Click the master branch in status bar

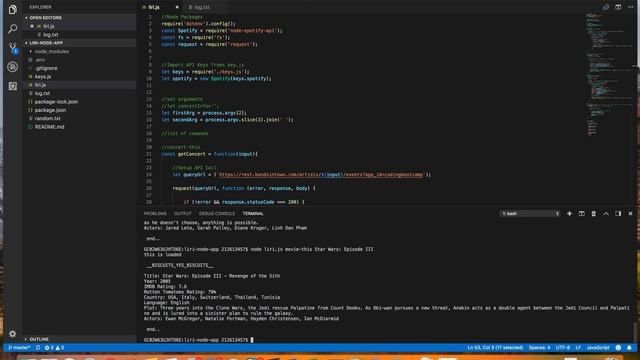[x=19, y=348]
